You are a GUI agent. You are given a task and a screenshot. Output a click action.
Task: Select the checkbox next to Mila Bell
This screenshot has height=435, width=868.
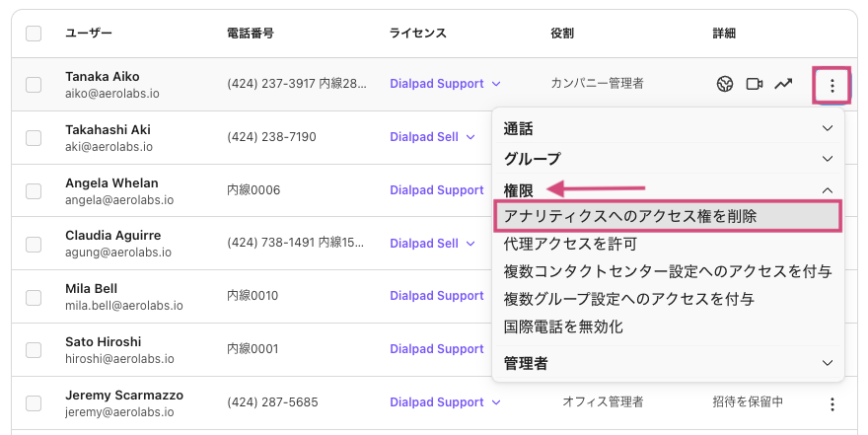(34, 296)
